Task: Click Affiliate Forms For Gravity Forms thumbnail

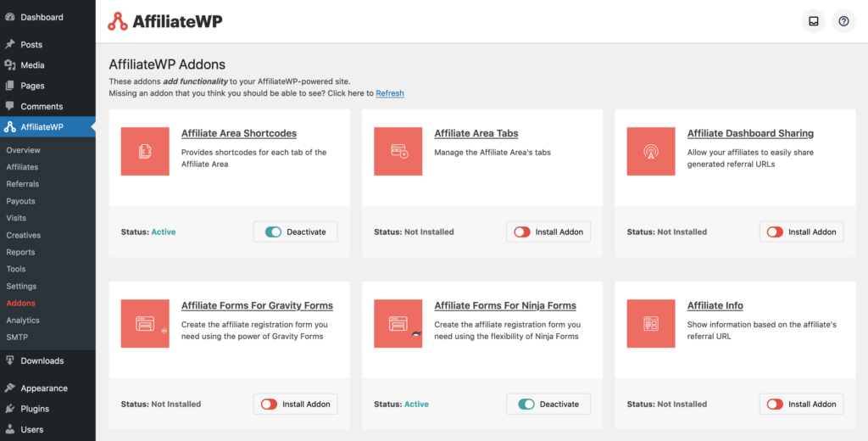Action: (145, 324)
